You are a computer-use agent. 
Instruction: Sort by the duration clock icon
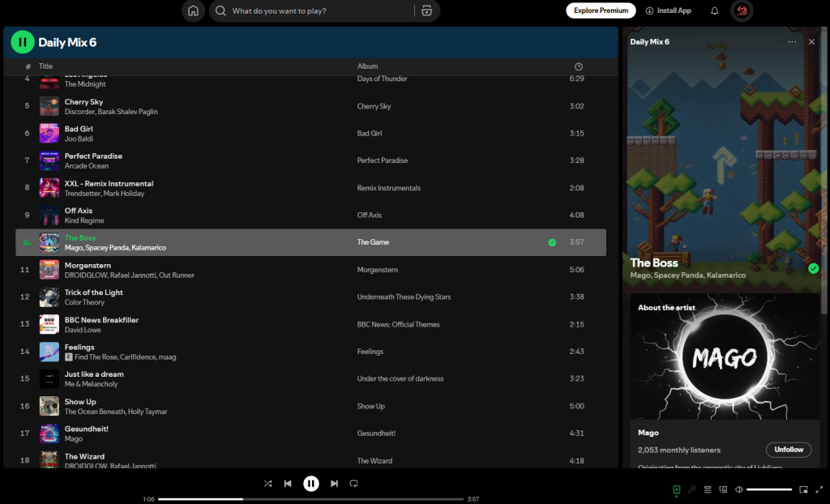point(579,66)
